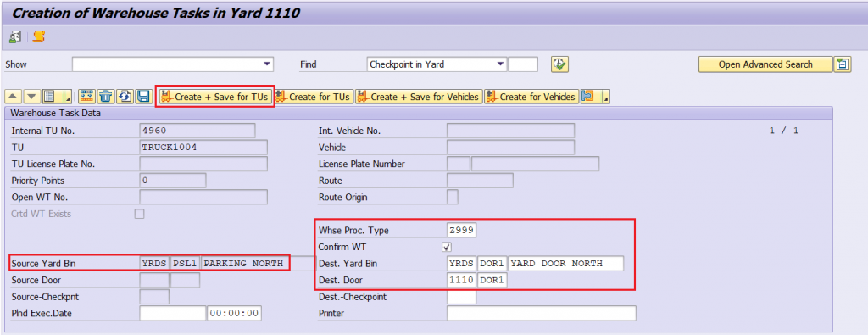Click Create + Save for TUs
The image size is (868, 335).
point(215,97)
